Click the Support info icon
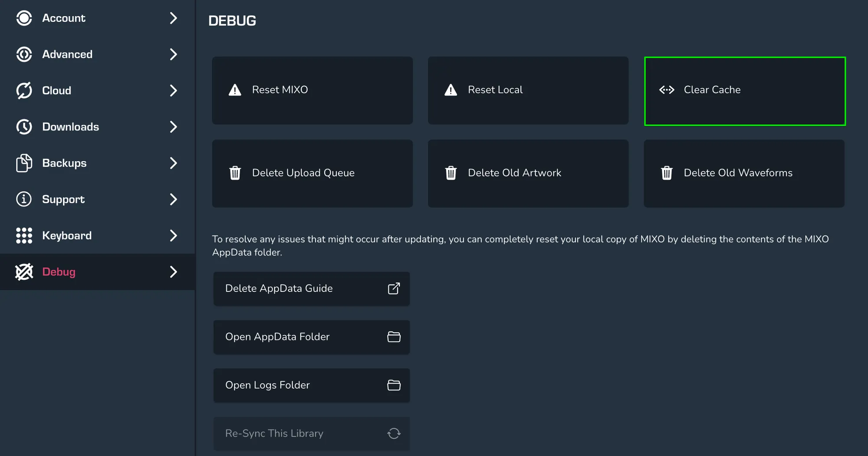 click(x=24, y=199)
